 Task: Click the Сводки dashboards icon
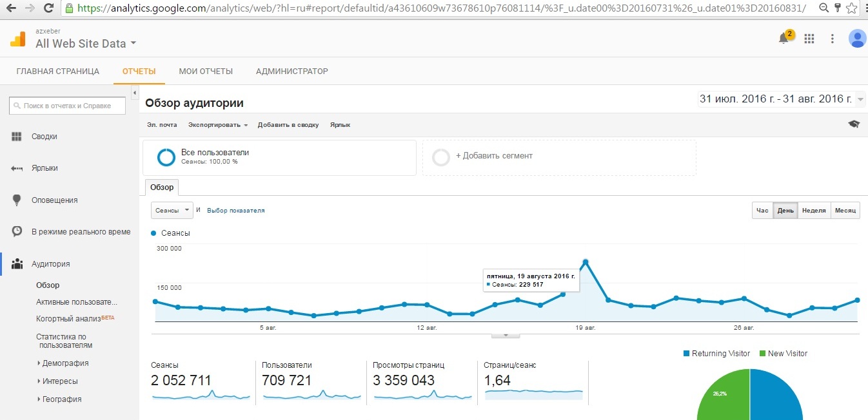coord(17,137)
